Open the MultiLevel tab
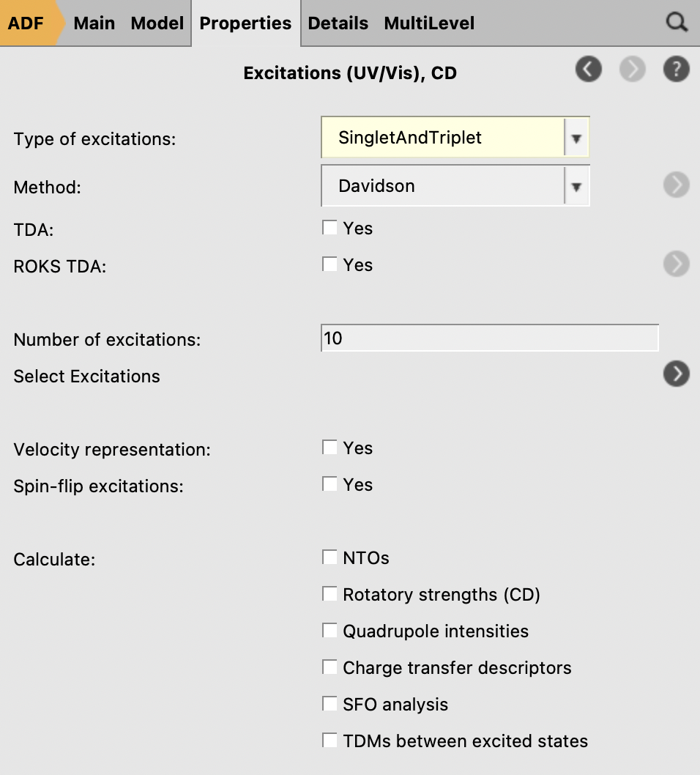 pos(429,23)
